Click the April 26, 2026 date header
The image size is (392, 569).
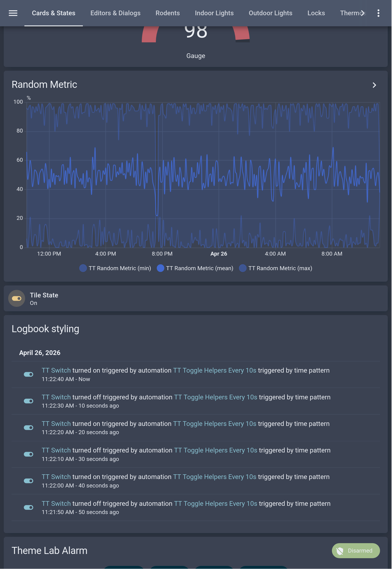click(40, 353)
